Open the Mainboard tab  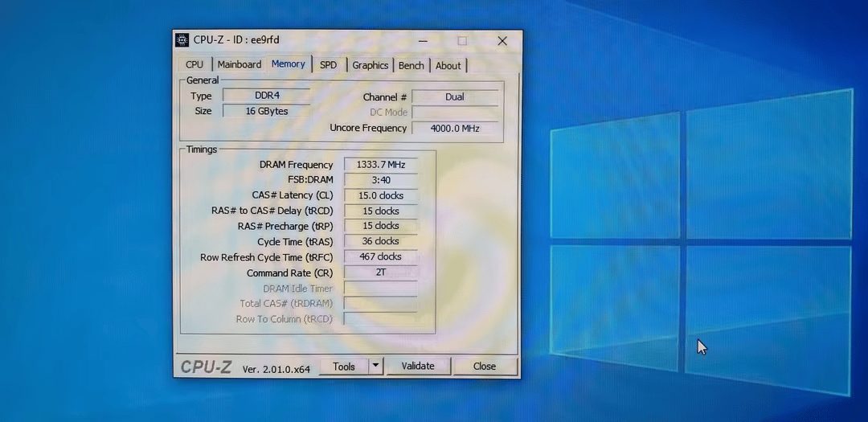point(240,65)
